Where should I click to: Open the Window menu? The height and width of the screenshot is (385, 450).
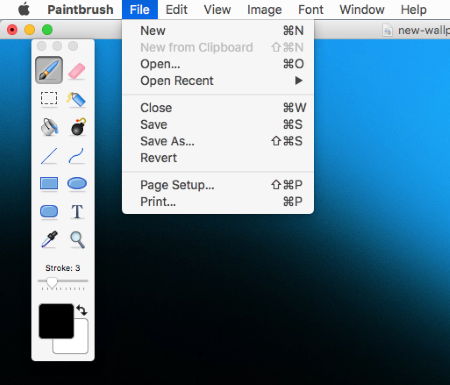coord(362,9)
